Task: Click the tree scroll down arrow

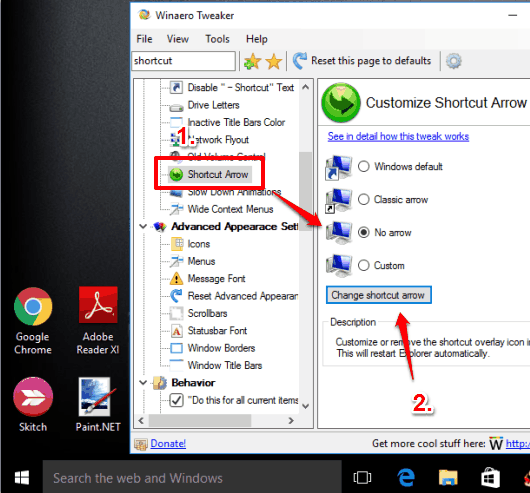Action: point(306,406)
